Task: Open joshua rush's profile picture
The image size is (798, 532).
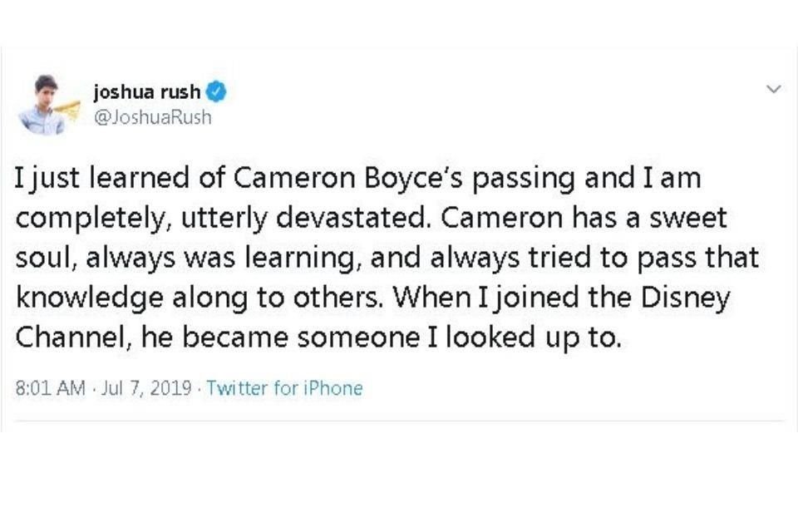Action: click(x=49, y=105)
